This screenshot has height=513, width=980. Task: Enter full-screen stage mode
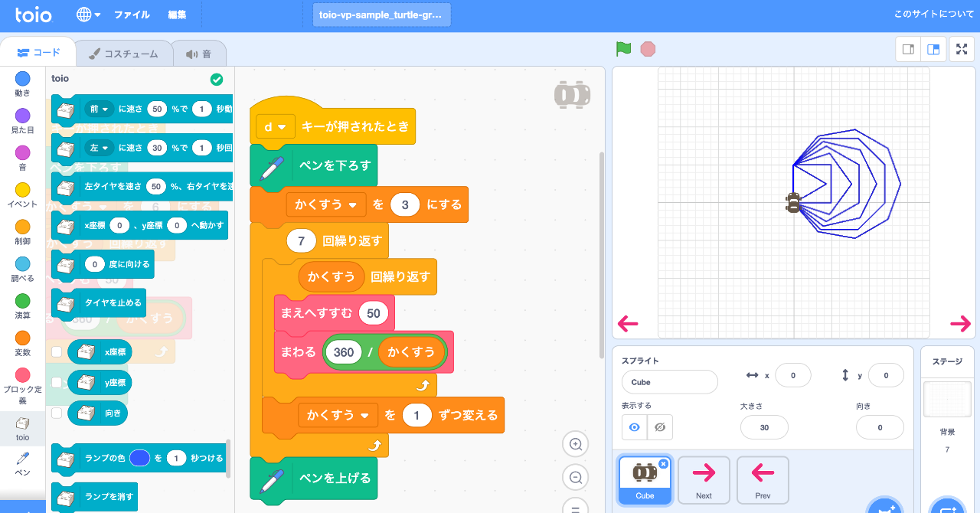coord(962,48)
